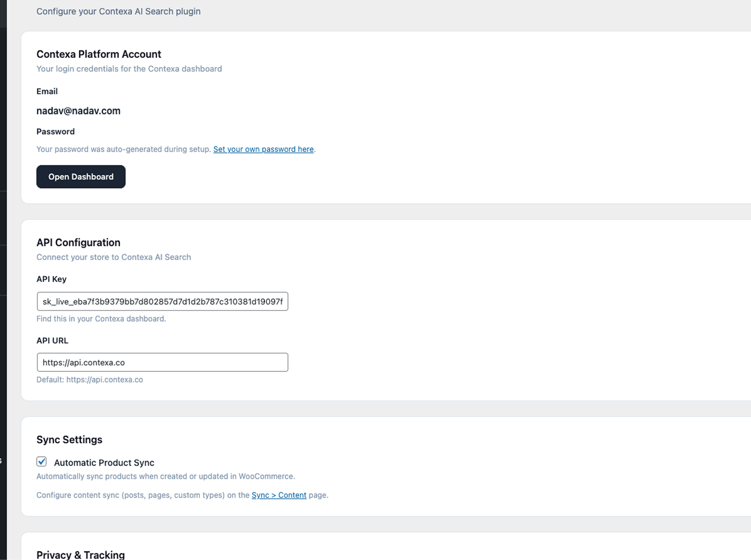Click the Sync Settings heading

coord(69,439)
